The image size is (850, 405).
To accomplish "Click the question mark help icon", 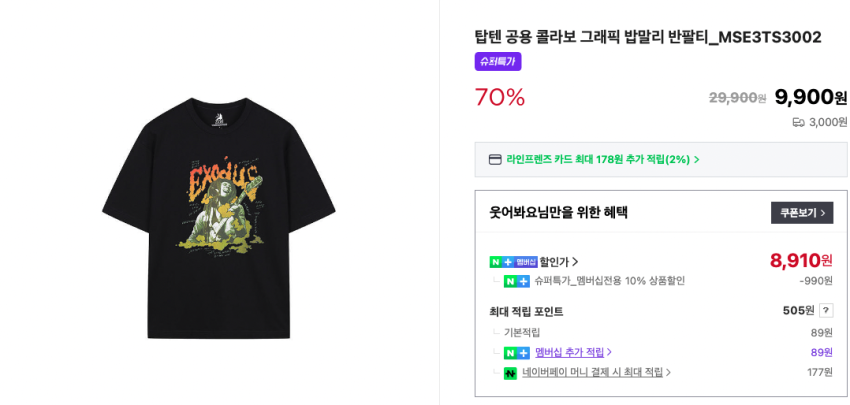I will click(x=826, y=310).
